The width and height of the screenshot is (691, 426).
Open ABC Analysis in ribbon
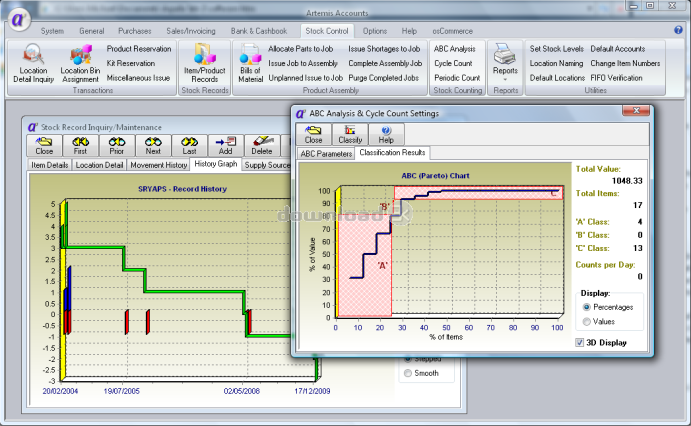click(x=454, y=49)
